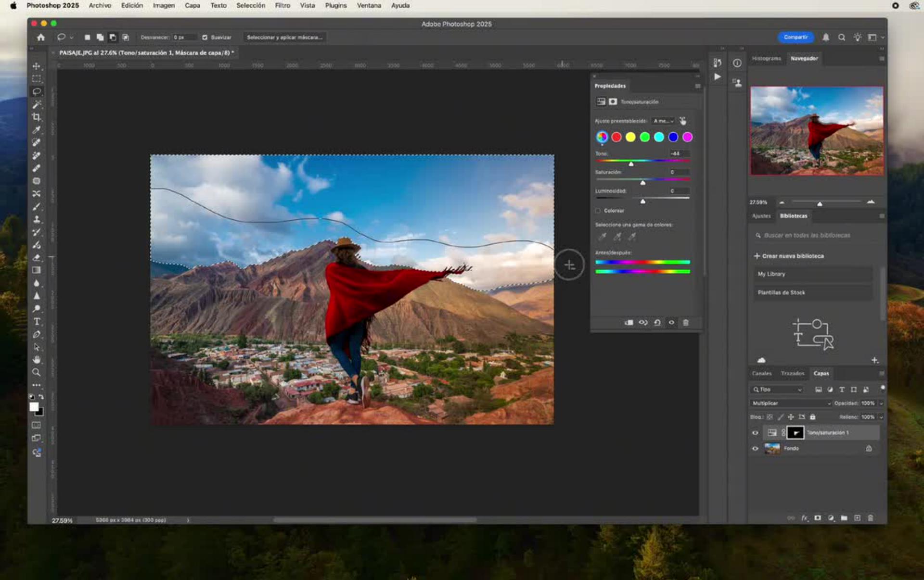
Task: Select the Type tool
Action: coord(37,322)
